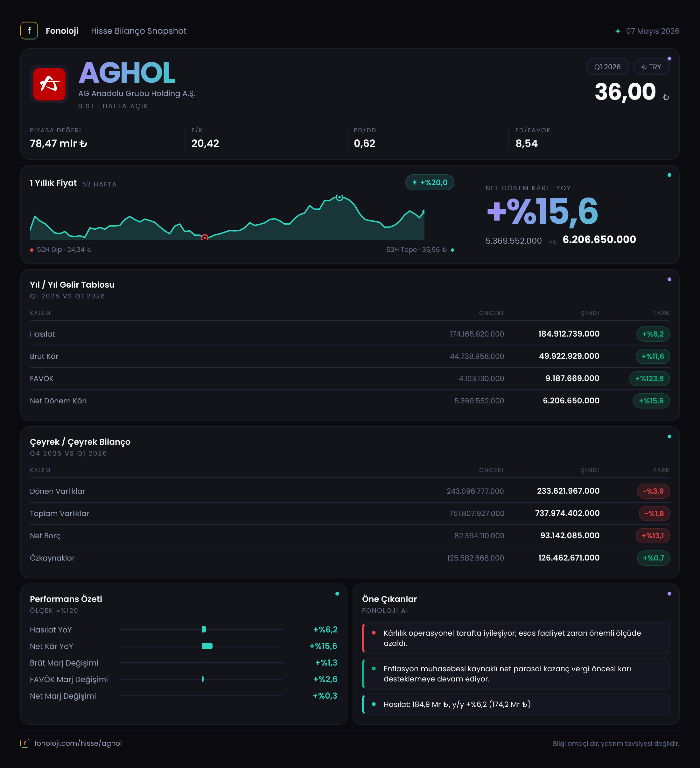Screen dimensions: 700x768
Task: Click the Piyasa Değeri value 78,47 mlr ₺
Action: pos(59,143)
